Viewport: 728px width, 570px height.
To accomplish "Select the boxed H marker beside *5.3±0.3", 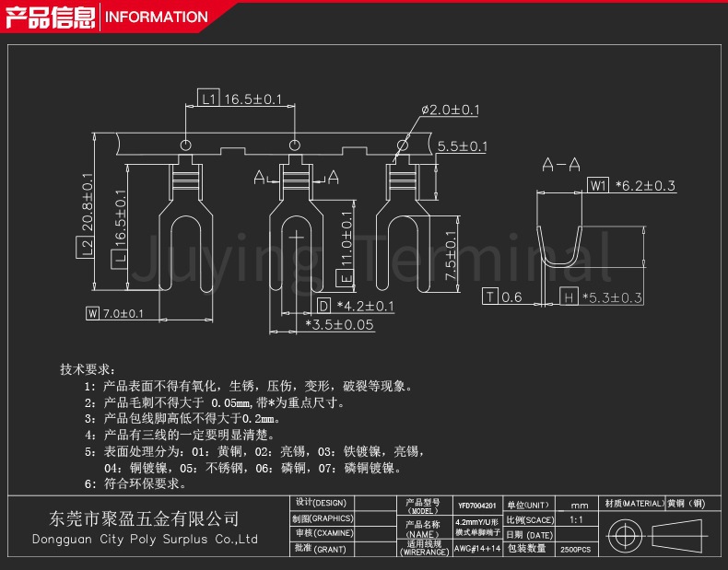I will tap(569, 297).
